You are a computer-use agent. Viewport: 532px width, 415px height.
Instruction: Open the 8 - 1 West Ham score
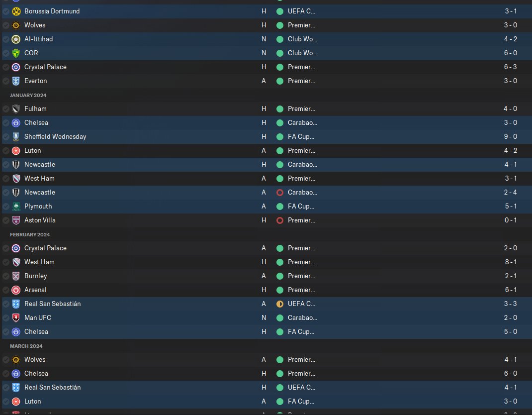(511, 262)
